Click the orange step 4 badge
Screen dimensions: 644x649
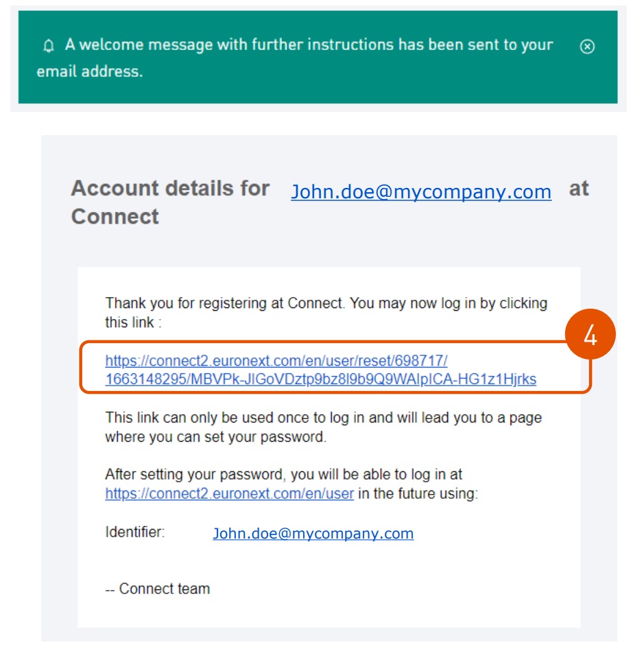[x=591, y=334]
